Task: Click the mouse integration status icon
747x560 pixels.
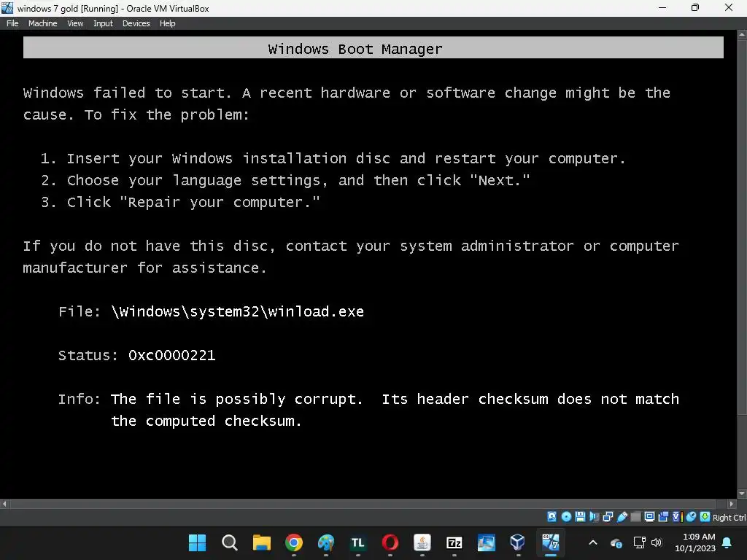Action: (691, 517)
